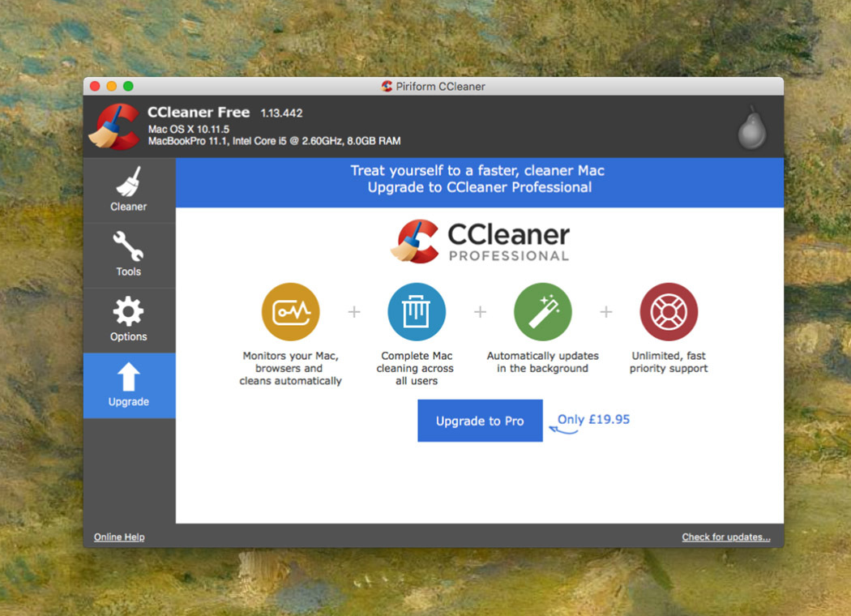The width and height of the screenshot is (851, 616).
Task: Click the CCleaner Professional logo
Action: tap(480, 242)
